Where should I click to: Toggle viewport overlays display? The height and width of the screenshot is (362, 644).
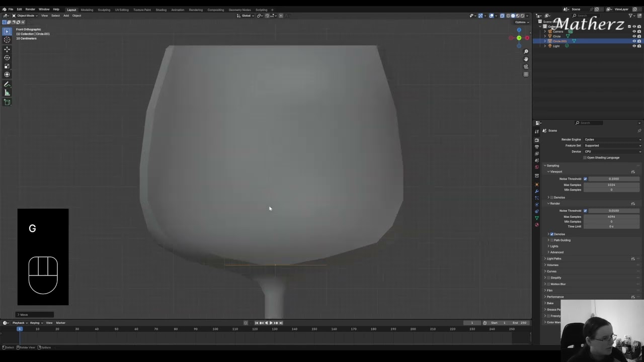492,16
